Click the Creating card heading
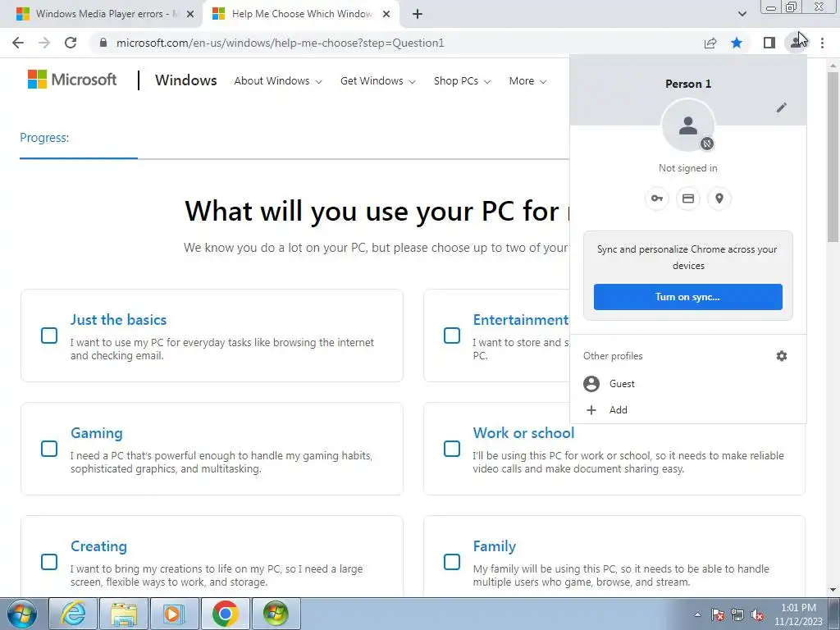840x630 pixels. click(99, 546)
